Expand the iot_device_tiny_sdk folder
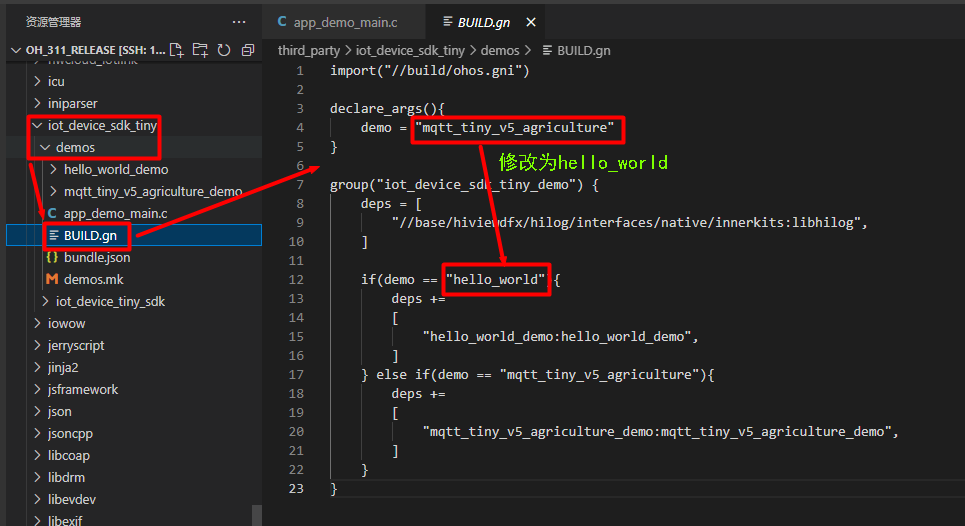Screen dimensions: 965x526 (x=45, y=301)
